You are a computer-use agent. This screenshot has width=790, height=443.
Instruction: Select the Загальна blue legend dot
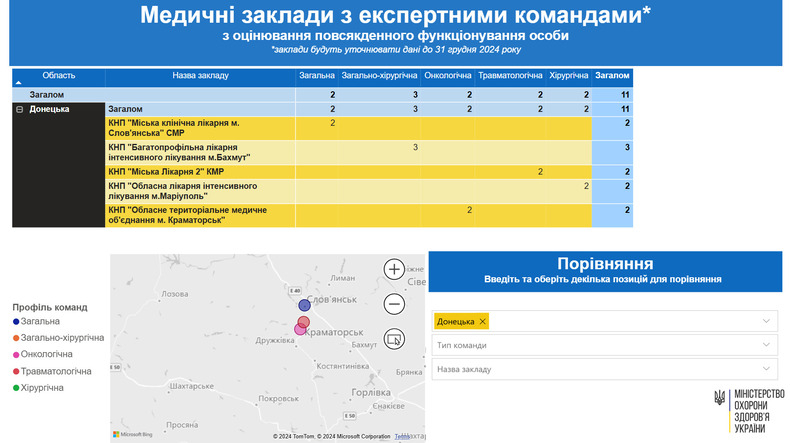(x=16, y=322)
